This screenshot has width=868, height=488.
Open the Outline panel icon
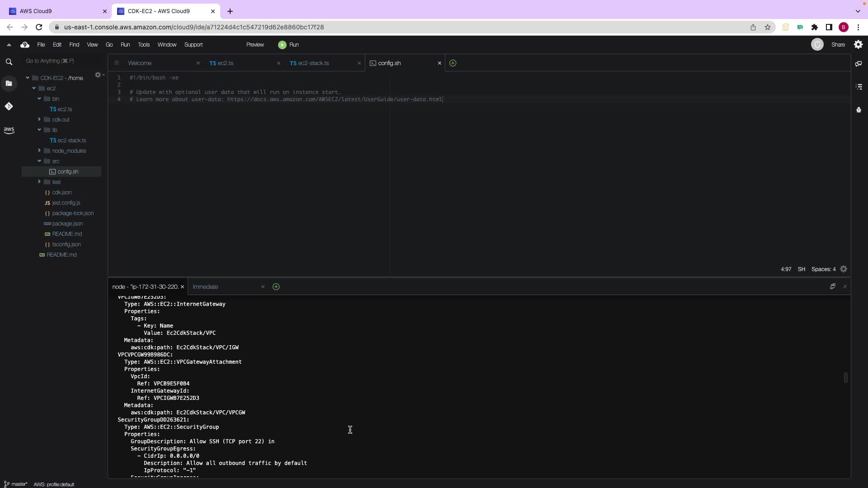(859, 87)
